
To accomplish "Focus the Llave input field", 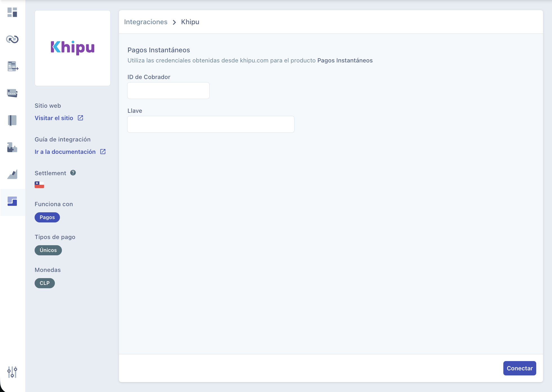I will click(211, 124).
